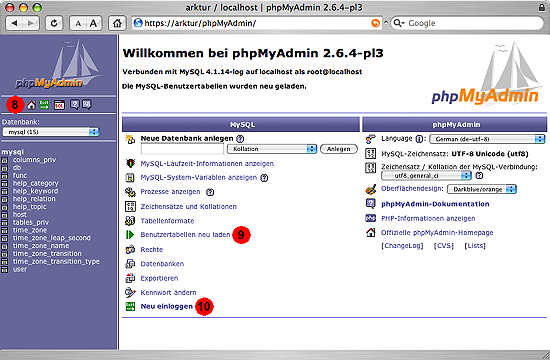Image resolution: width=550 pixels, height=360 pixels.
Task: Open the Language German dropdown
Action: point(487,139)
